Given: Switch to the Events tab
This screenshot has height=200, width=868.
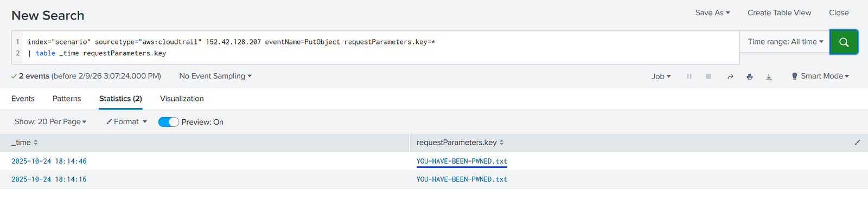Looking at the screenshot, I should click(x=23, y=99).
